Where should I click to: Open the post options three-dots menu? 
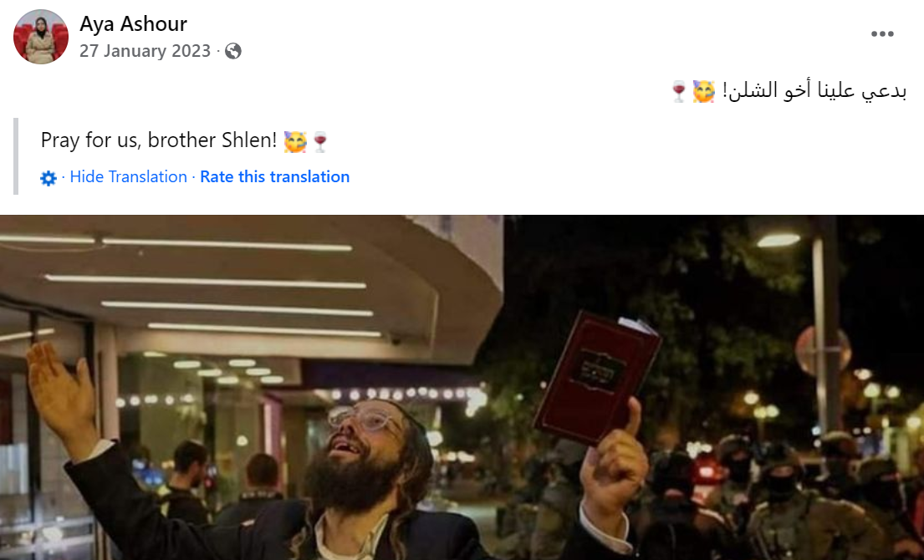click(x=882, y=34)
